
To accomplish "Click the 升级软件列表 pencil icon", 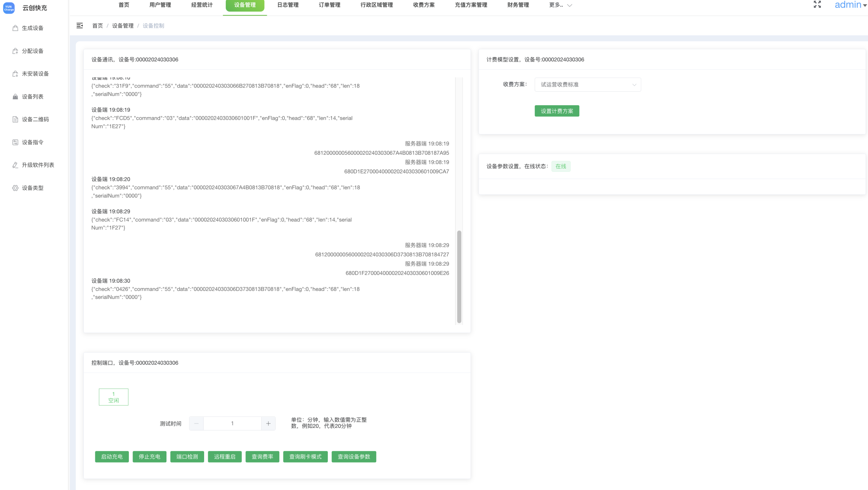I will click(15, 165).
